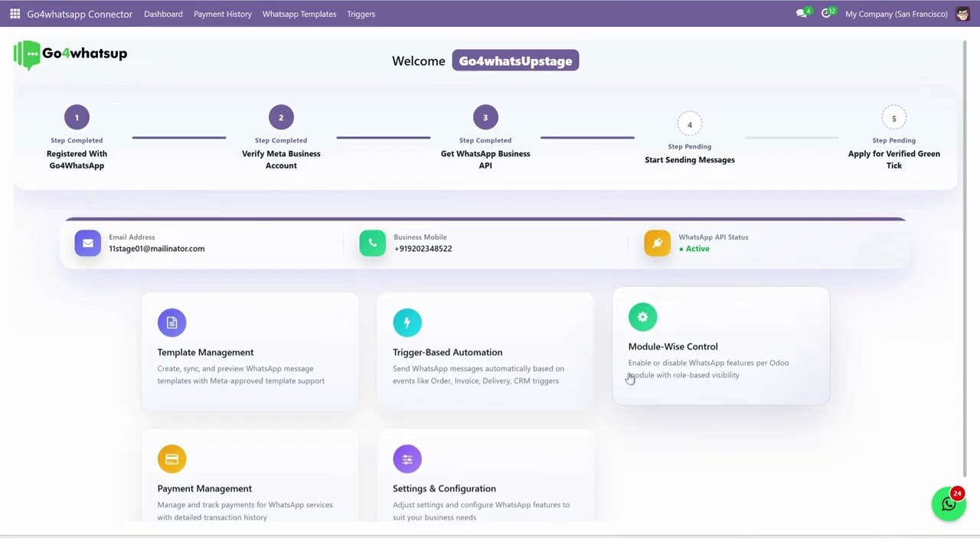980x551 pixels.
Task: Click the Go4whatsUpstage name badge
Action: [515, 61]
